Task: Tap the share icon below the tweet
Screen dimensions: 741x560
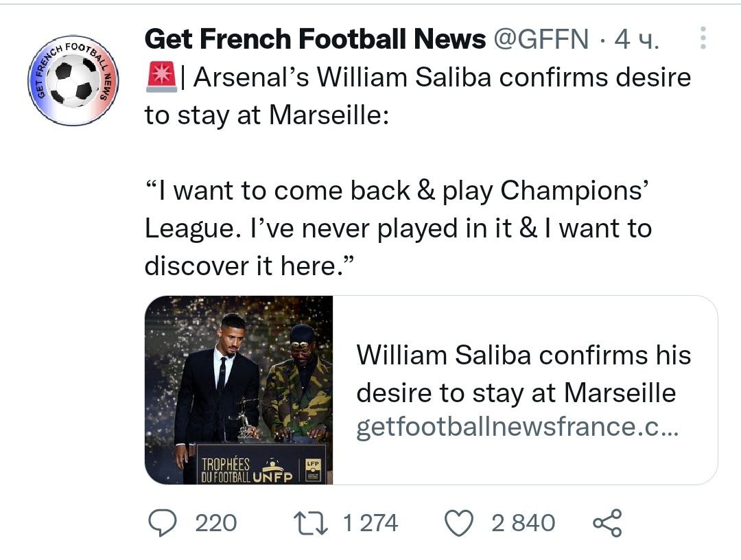Action: 607,524
